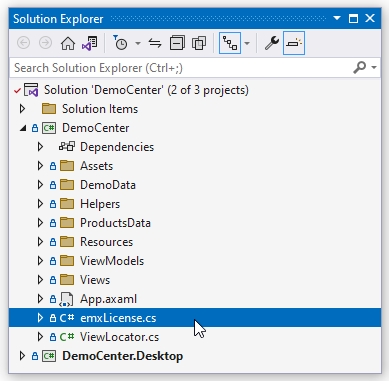The width and height of the screenshot is (389, 381).
Task: Select the DemoCenter project name
Action: coord(96,128)
